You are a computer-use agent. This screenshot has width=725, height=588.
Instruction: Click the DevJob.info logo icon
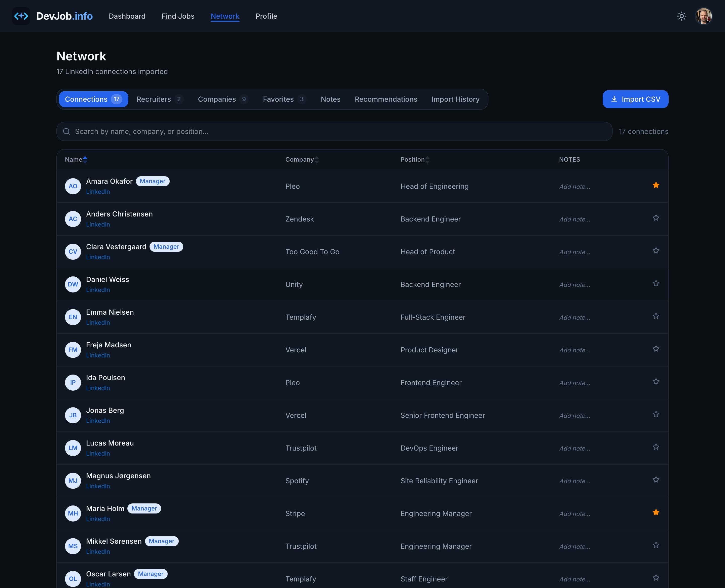[21, 16]
